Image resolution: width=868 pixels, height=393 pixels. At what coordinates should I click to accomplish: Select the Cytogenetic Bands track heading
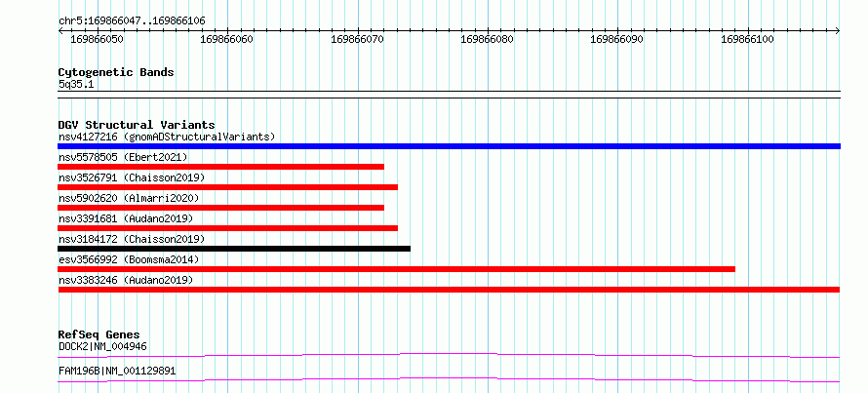tap(116, 72)
